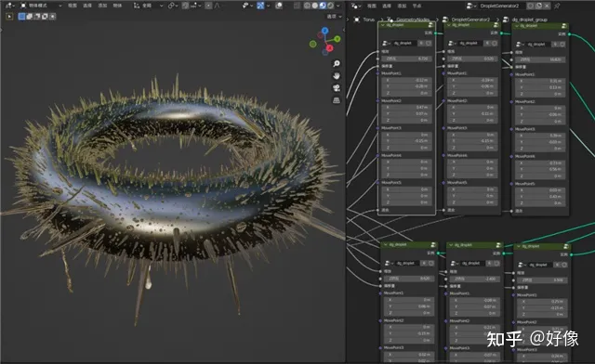Switch to camera view icon
The height and width of the screenshot is (364, 595).
click(x=337, y=88)
